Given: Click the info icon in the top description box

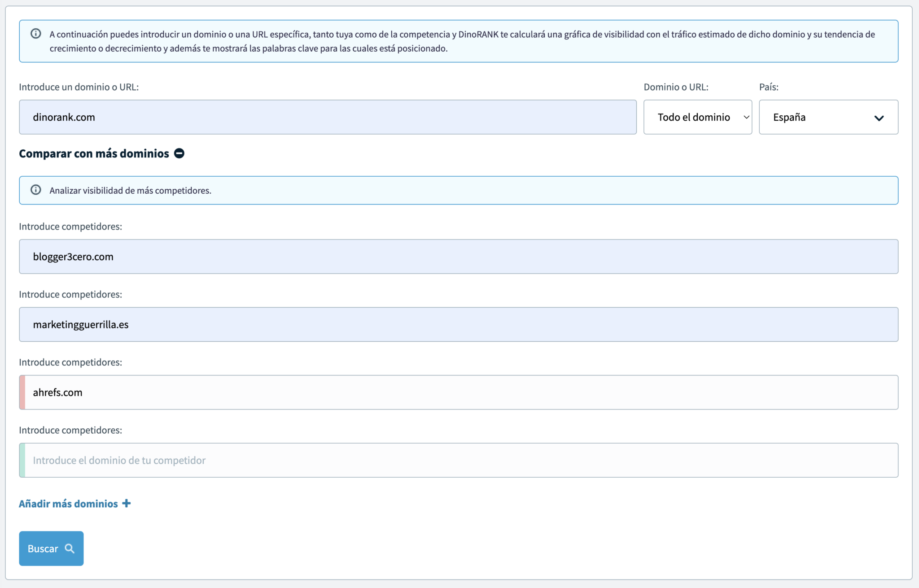Looking at the screenshot, I should click(36, 34).
